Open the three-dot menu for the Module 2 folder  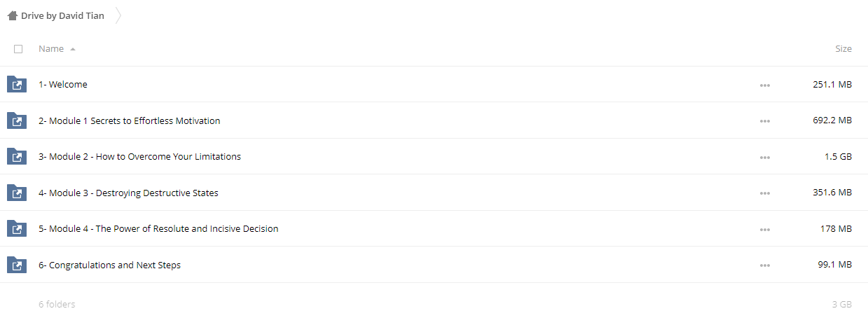(764, 158)
